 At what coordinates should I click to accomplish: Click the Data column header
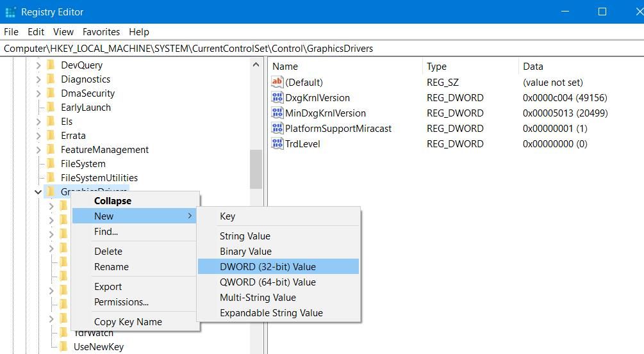[533, 66]
